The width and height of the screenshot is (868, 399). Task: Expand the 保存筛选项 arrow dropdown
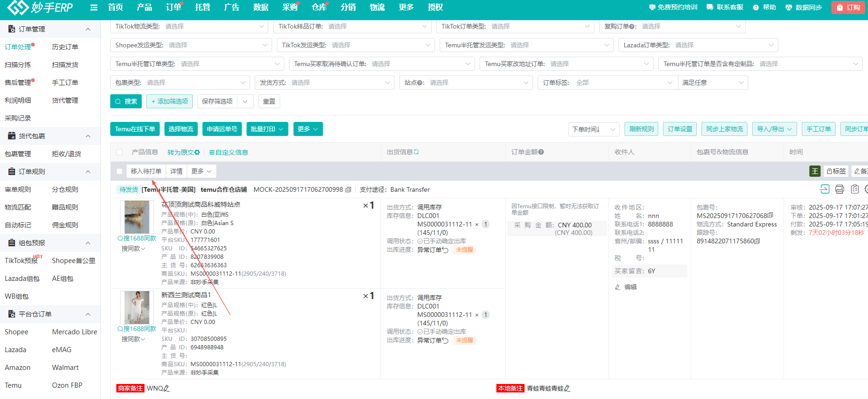[245, 101]
